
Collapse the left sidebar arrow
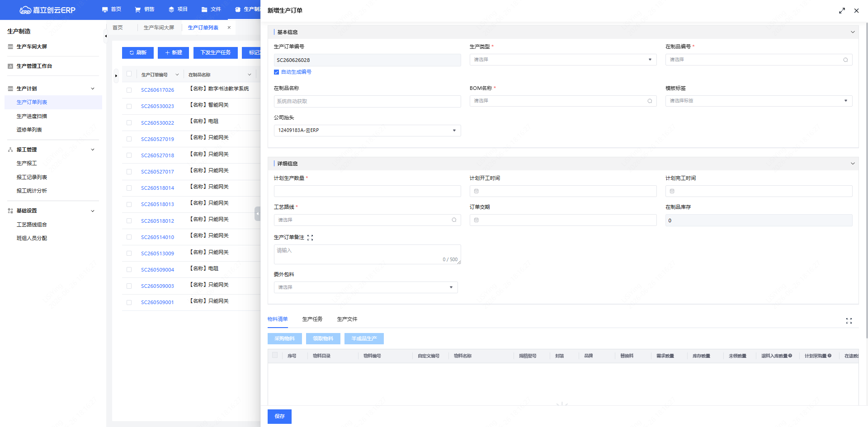coord(105,36)
